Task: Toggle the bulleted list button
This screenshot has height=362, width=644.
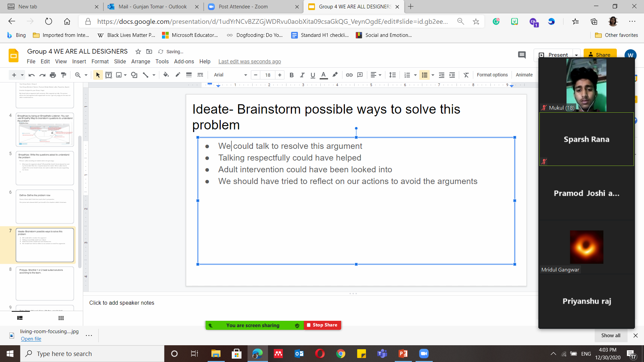Action: [x=425, y=75]
